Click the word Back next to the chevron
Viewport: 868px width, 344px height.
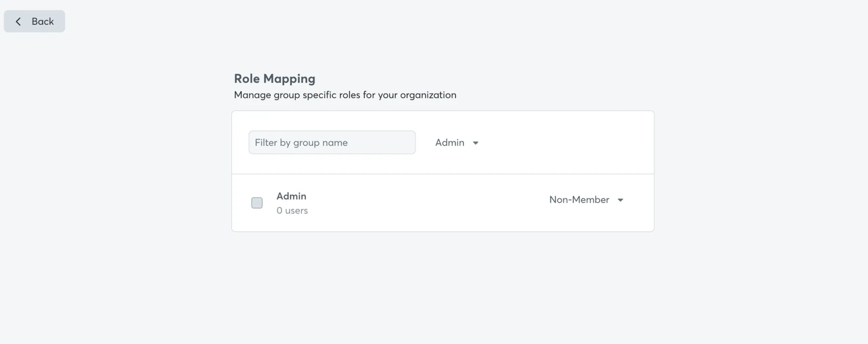42,21
